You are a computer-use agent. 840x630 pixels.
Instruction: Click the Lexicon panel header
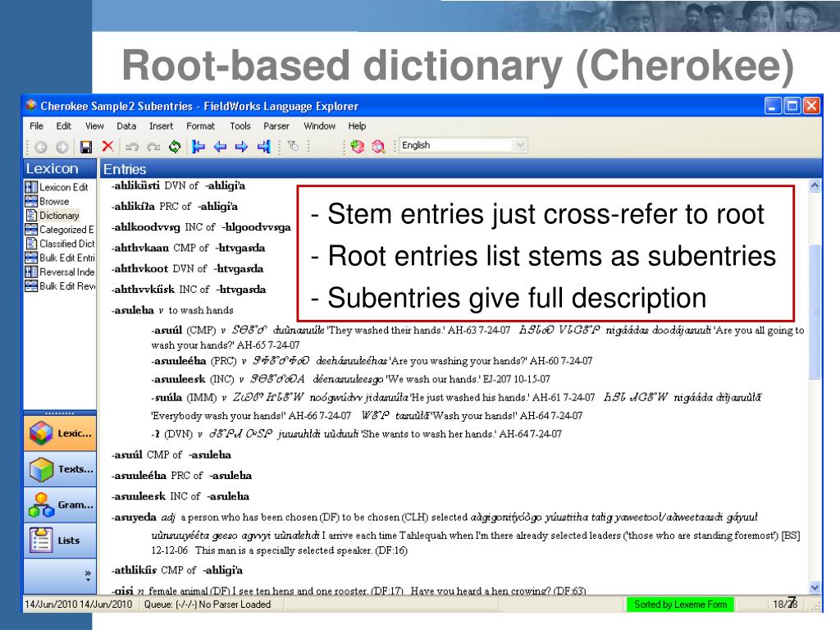tap(59, 168)
